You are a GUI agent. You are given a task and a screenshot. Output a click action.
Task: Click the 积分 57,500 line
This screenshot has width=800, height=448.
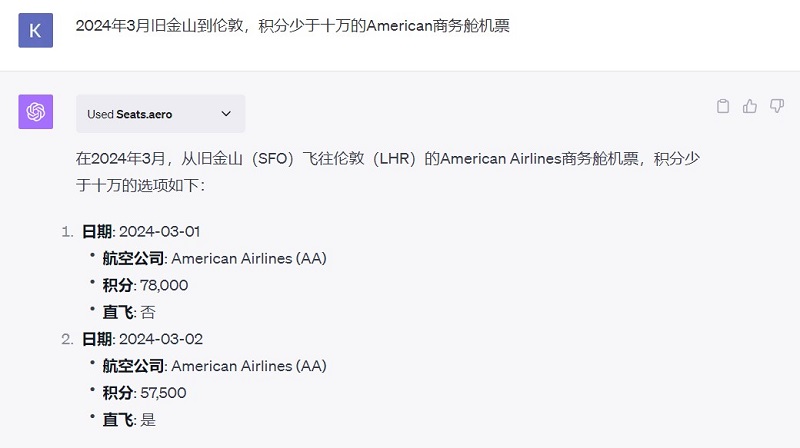click(144, 393)
